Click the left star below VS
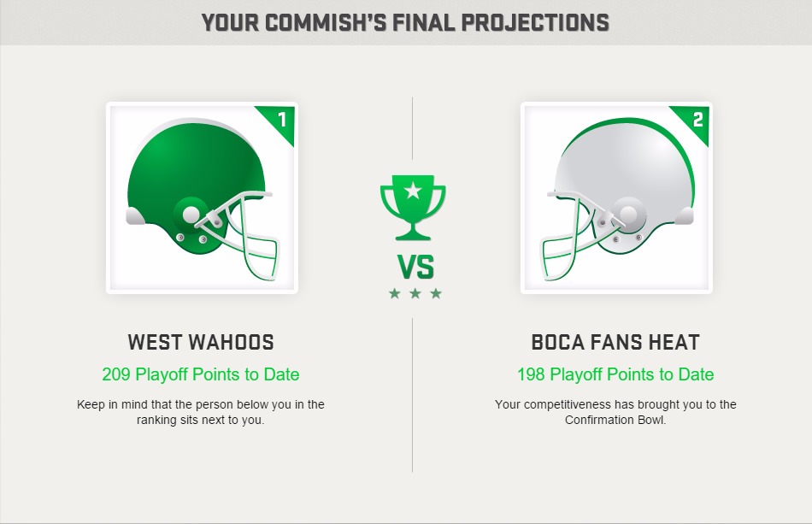The image size is (812, 524). (x=395, y=293)
